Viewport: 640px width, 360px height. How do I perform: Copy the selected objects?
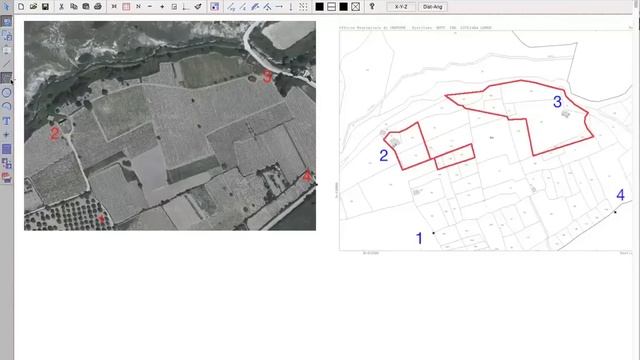(73, 7)
